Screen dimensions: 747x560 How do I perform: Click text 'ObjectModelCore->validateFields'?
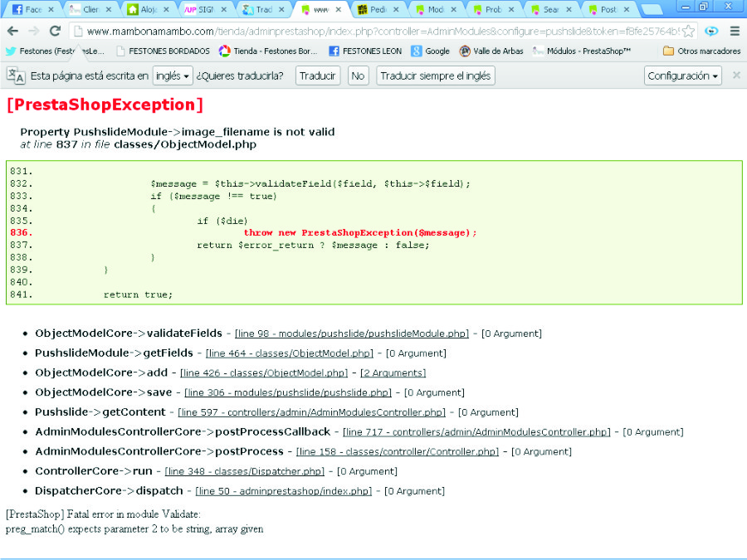(x=128, y=334)
